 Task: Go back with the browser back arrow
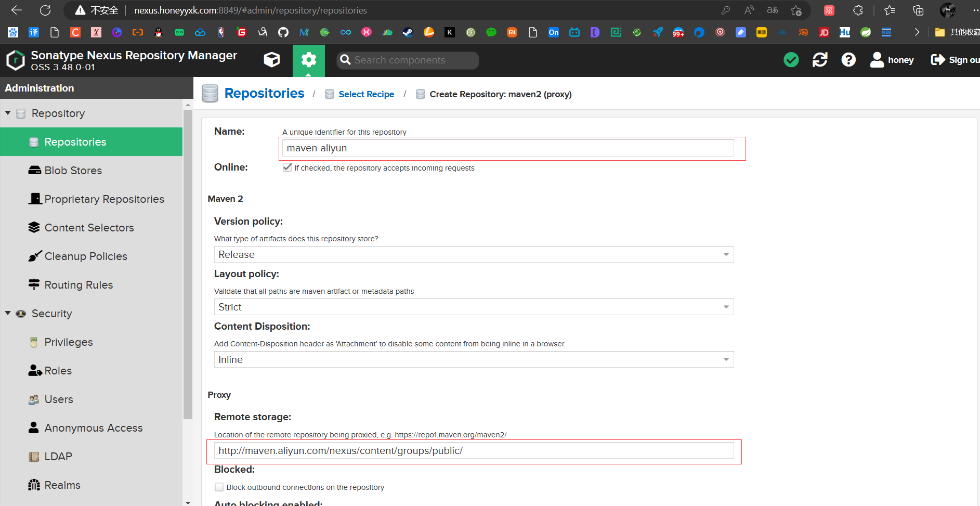coord(17,10)
